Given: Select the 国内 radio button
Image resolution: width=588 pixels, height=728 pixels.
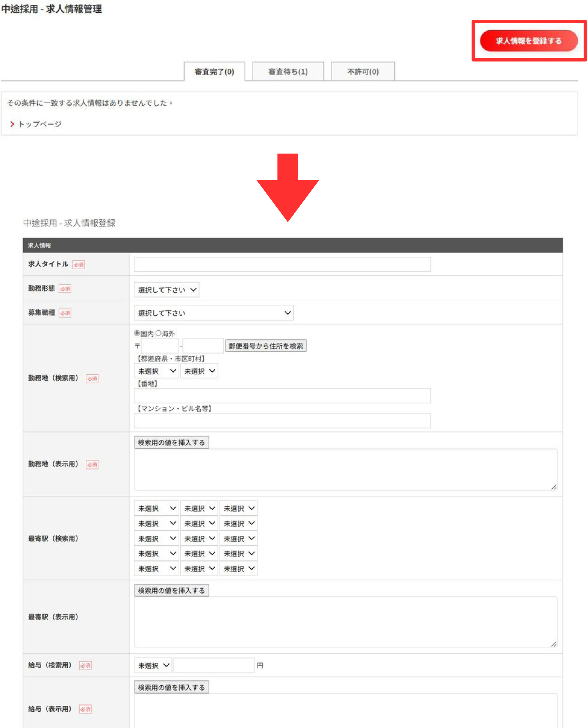Looking at the screenshot, I should coord(137,334).
